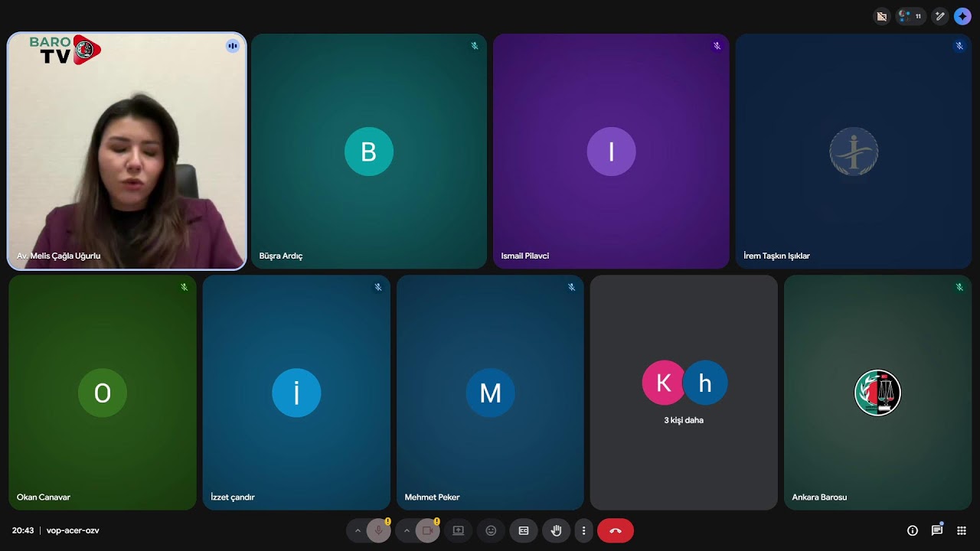
Task: Click muted mic icon on Büşra Ardıç tile
Action: click(475, 46)
